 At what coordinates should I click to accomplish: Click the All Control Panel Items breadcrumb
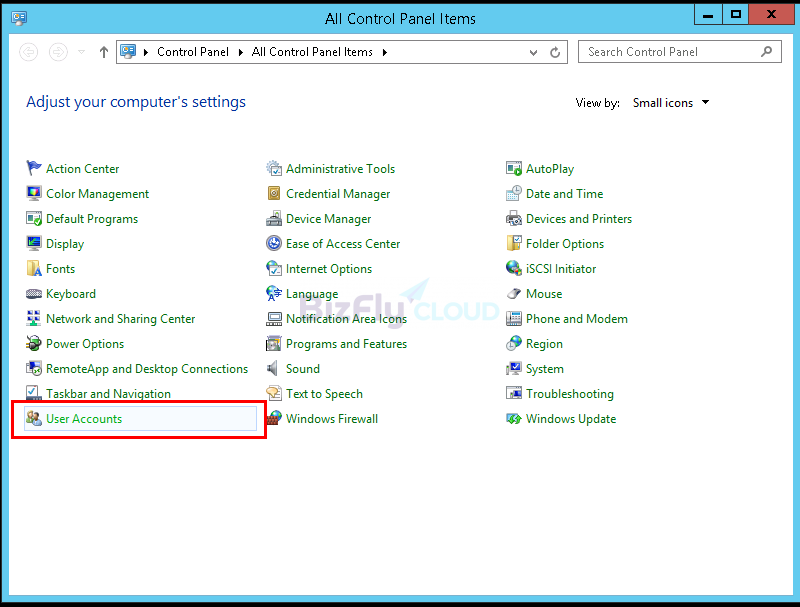312,52
